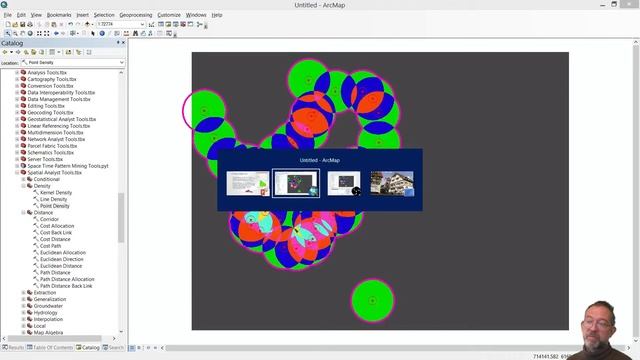Open the Geoprocessing menu
The width and height of the screenshot is (640, 360).
[x=136, y=15]
